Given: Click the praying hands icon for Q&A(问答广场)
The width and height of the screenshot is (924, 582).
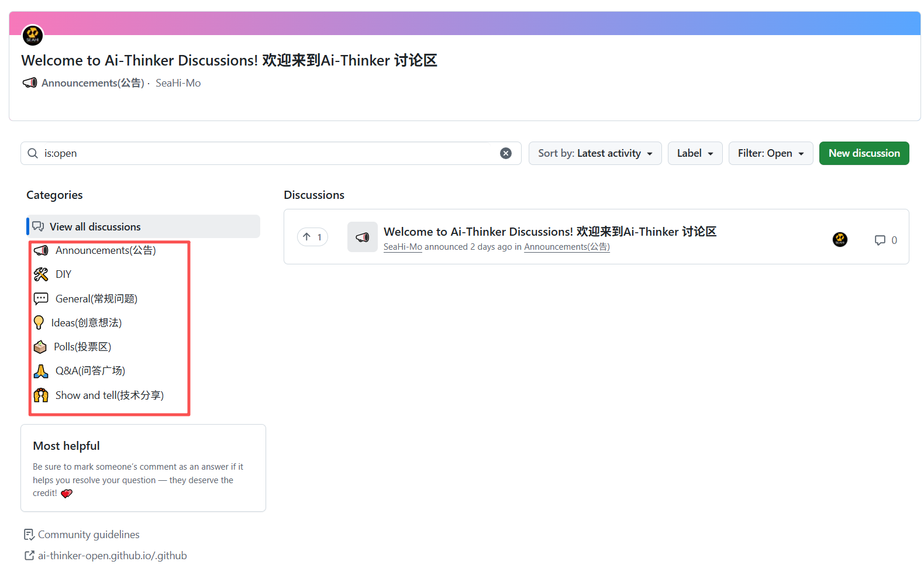Looking at the screenshot, I should (41, 371).
